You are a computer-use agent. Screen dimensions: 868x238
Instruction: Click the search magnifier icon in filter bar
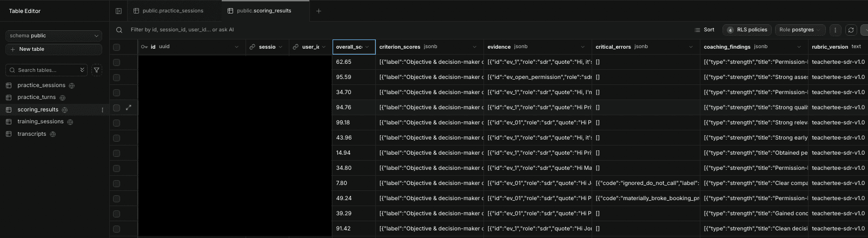pos(119,30)
